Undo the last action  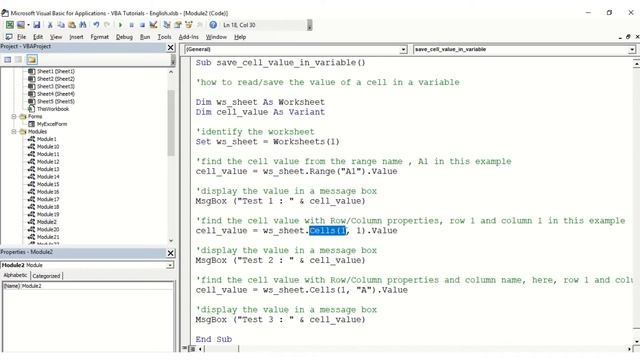[96, 25]
